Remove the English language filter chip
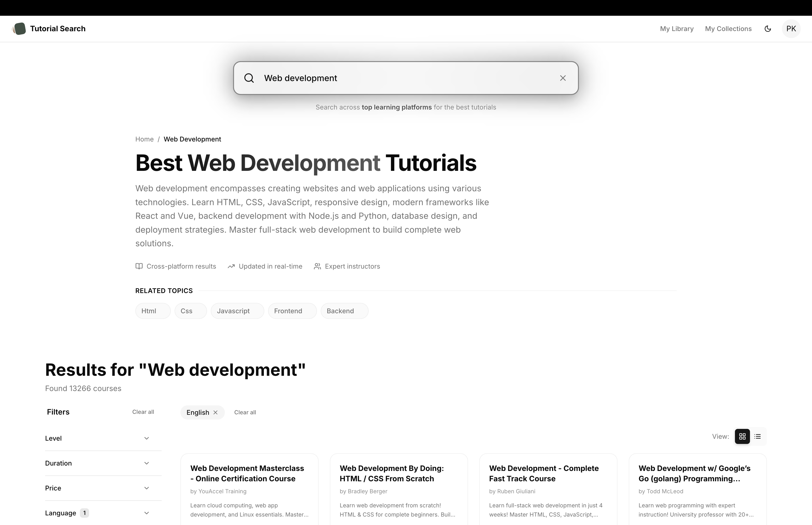The image size is (812, 525). click(216, 412)
